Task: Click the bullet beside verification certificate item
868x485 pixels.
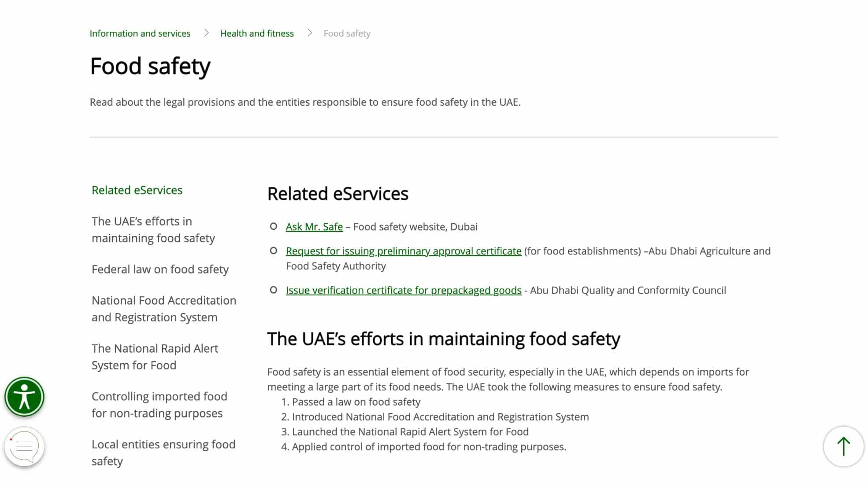Action: pyautogui.click(x=273, y=290)
